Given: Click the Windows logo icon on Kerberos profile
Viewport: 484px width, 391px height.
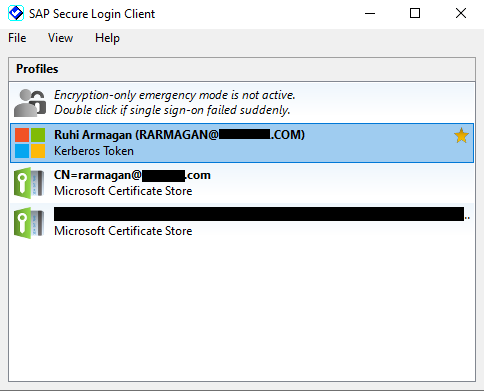Looking at the screenshot, I should [30, 143].
